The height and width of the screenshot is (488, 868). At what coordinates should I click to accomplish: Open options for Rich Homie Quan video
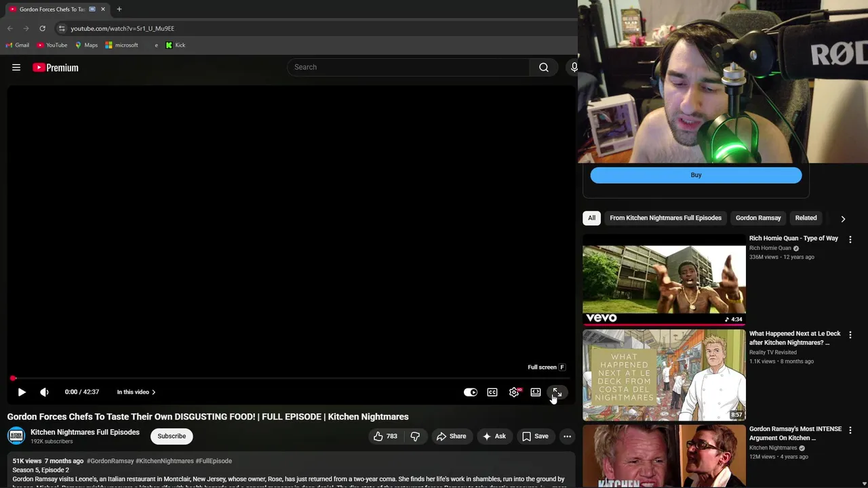(850, 239)
